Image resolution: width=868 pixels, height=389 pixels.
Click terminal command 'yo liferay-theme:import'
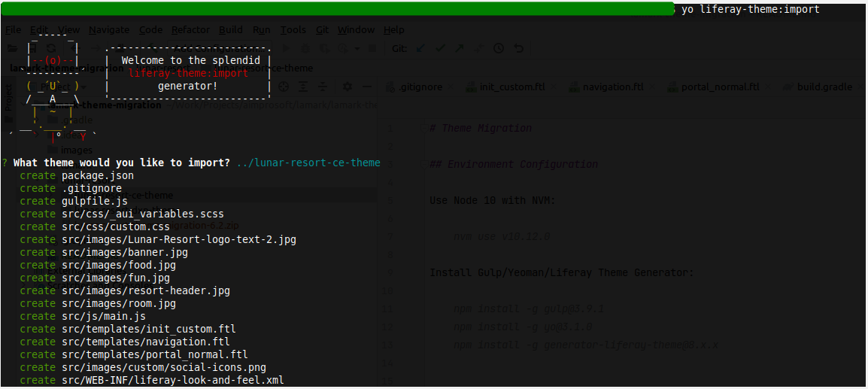(751, 10)
